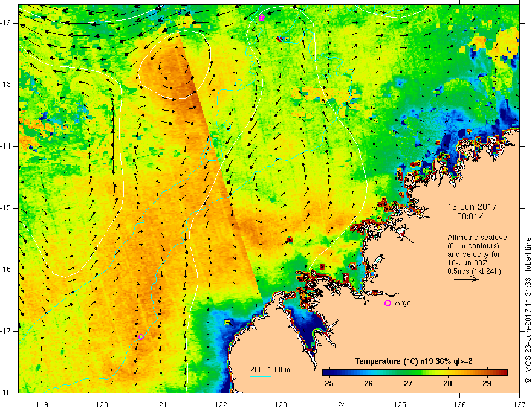This screenshot has width=532, height=411.
Task: Click the cyan isobath legend line
Action: click(x=261, y=376)
